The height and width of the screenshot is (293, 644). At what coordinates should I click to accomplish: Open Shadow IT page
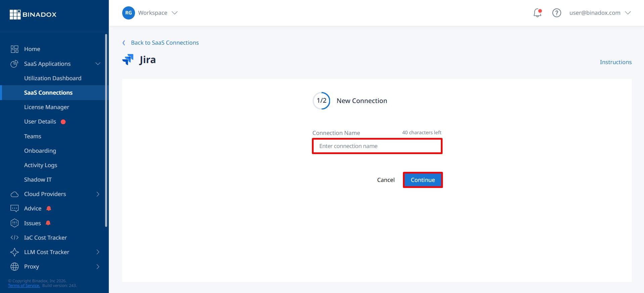(x=38, y=180)
